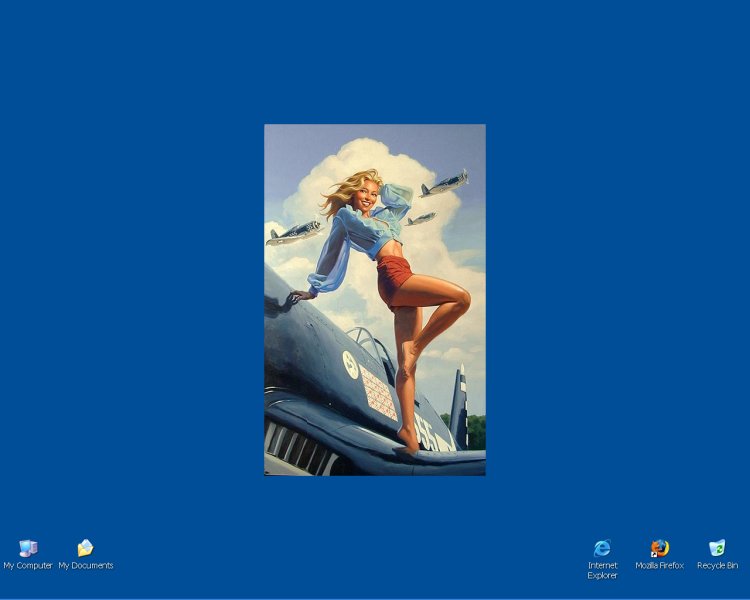The image size is (750, 600).
Task: Click the "Internet Explorer" label text
Action: pyautogui.click(x=602, y=571)
